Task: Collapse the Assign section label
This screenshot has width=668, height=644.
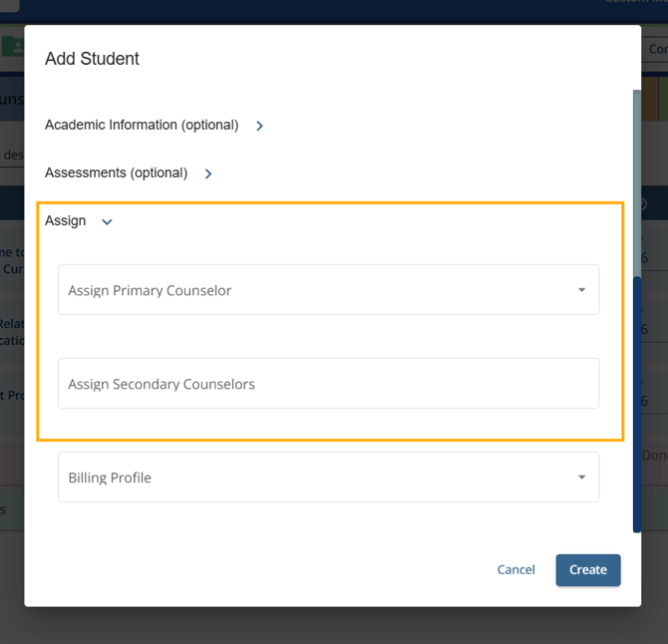Action: (x=66, y=221)
